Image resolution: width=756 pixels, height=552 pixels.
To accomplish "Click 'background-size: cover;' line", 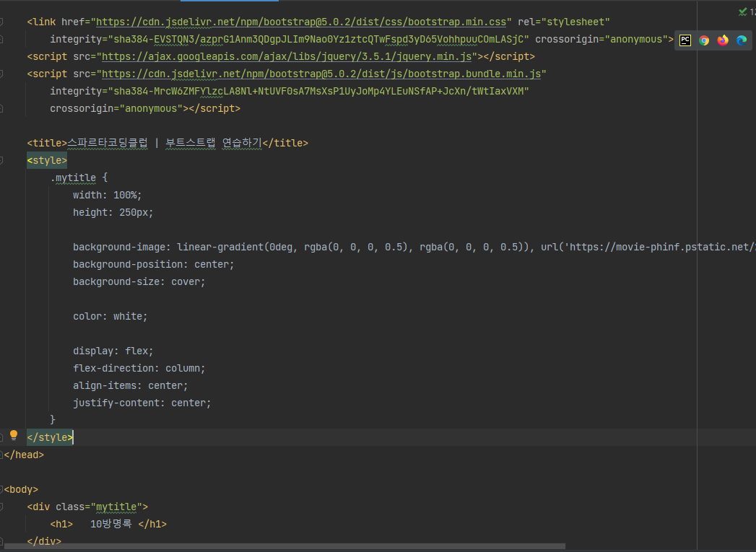I will coord(139,282).
